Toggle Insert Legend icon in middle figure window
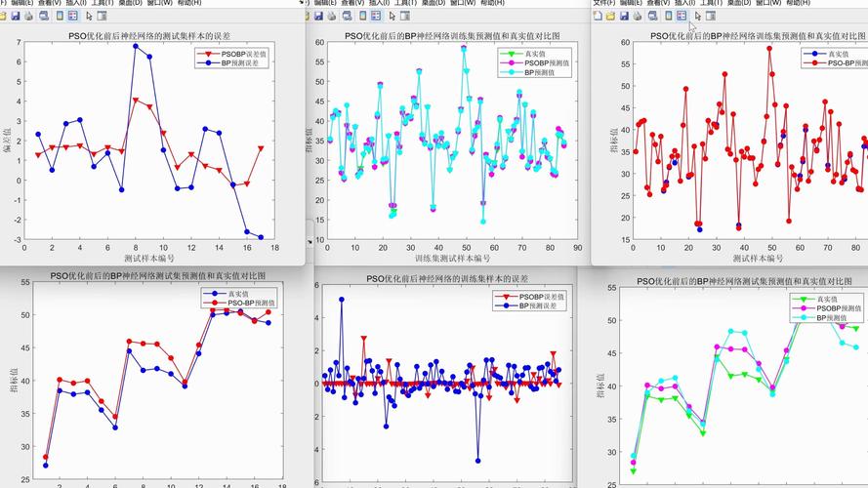The image size is (868, 488). tap(377, 16)
